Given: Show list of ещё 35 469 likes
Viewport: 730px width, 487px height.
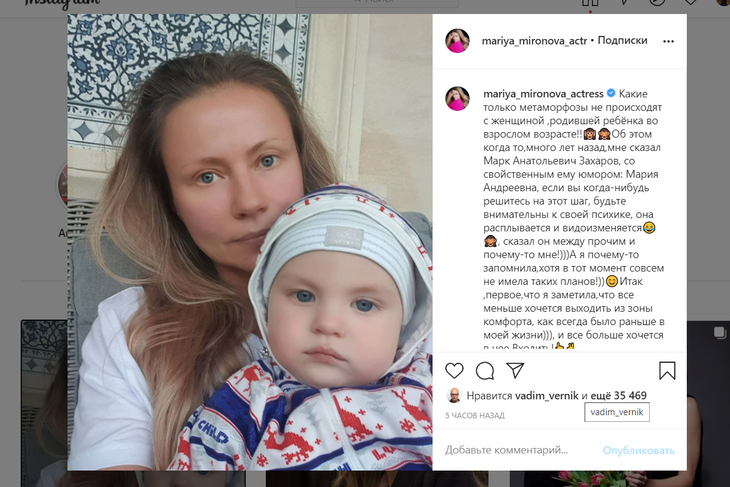Looking at the screenshot, I should [618, 395].
